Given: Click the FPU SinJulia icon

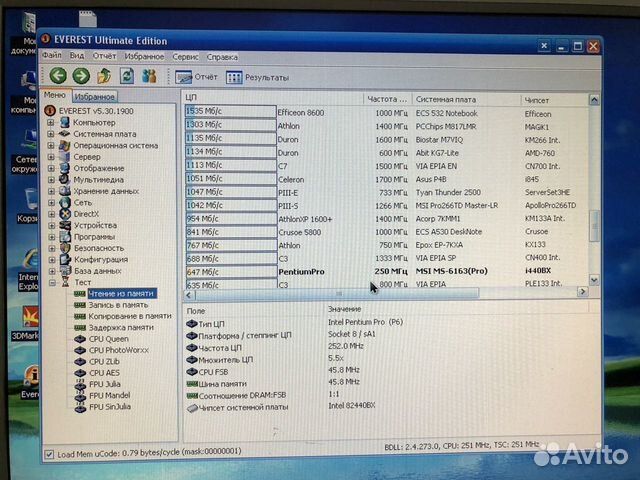Looking at the screenshot, I should (80, 407).
